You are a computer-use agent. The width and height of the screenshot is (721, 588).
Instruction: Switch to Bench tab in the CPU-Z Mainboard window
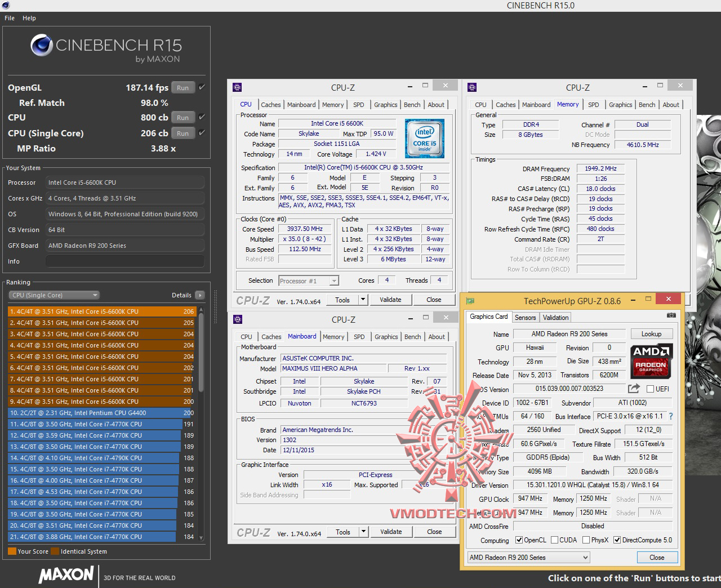(x=413, y=337)
